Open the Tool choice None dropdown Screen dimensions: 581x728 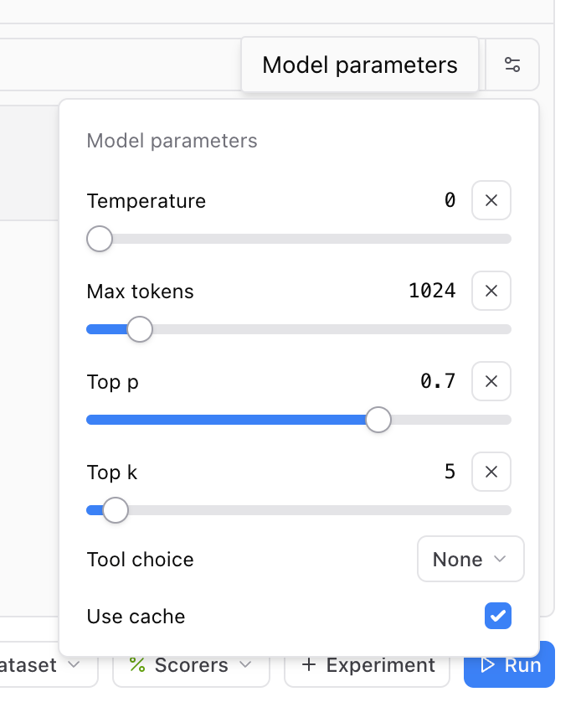(x=470, y=559)
